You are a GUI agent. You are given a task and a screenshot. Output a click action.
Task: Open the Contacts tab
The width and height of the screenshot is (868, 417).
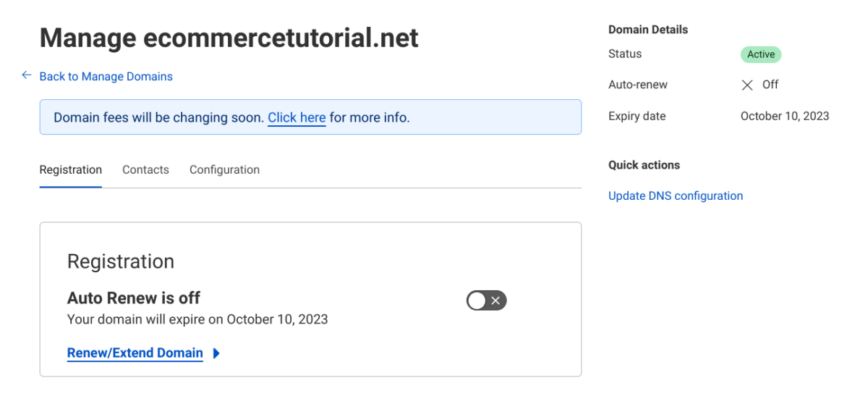click(145, 170)
